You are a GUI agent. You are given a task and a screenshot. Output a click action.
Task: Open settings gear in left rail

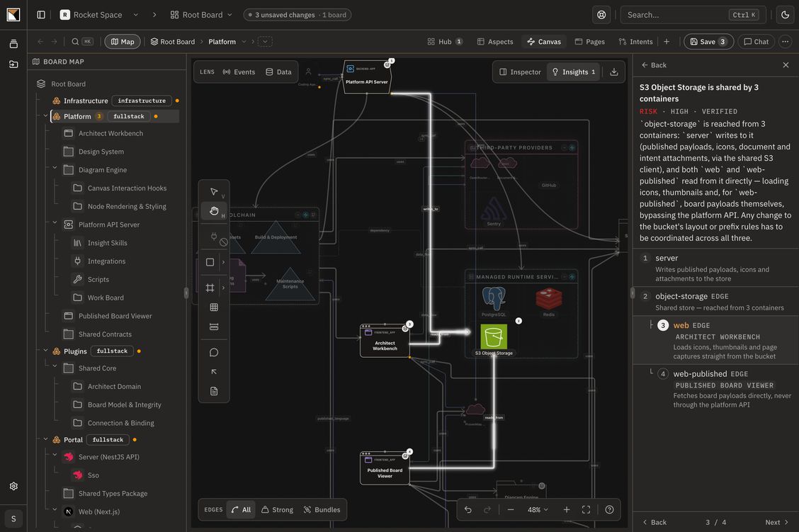(x=13, y=486)
